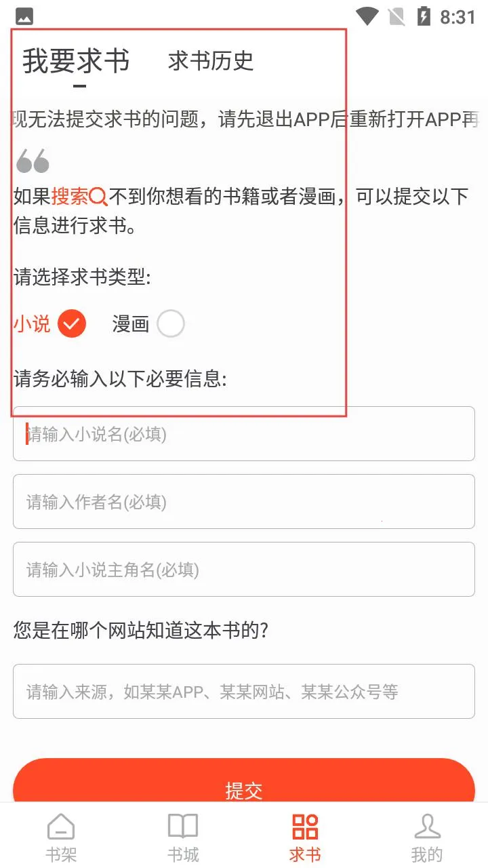Tap the battery status icon
488x868 pixels.
click(424, 16)
